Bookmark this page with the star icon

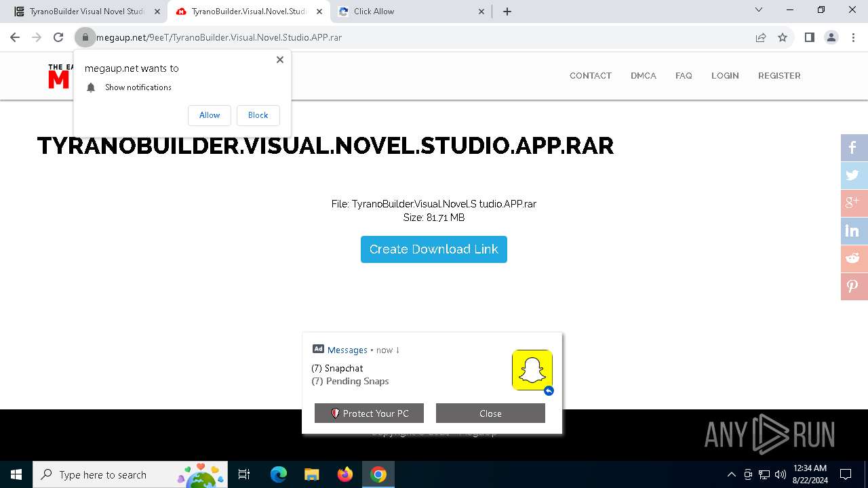click(783, 37)
